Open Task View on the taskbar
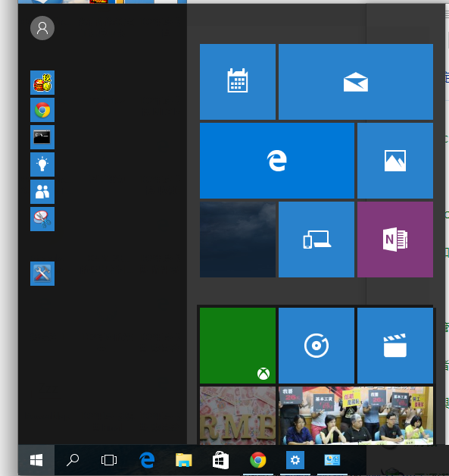 (x=109, y=460)
